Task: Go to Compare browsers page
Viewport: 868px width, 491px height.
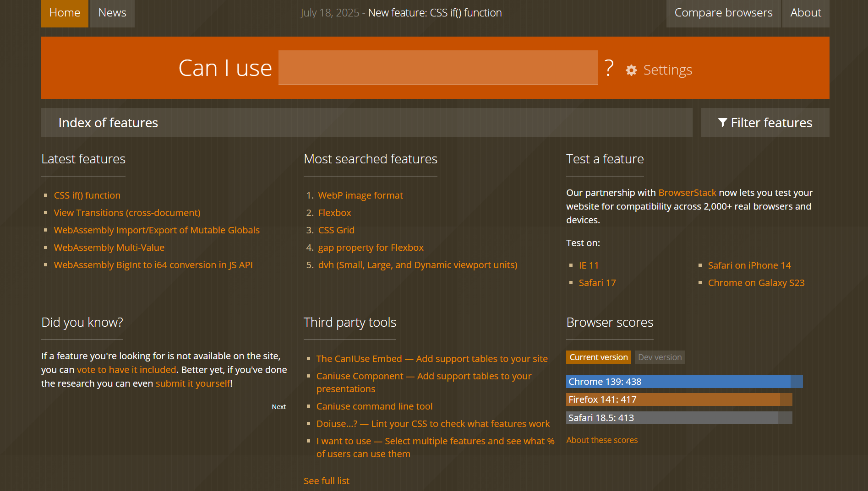Action: click(x=723, y=13)
